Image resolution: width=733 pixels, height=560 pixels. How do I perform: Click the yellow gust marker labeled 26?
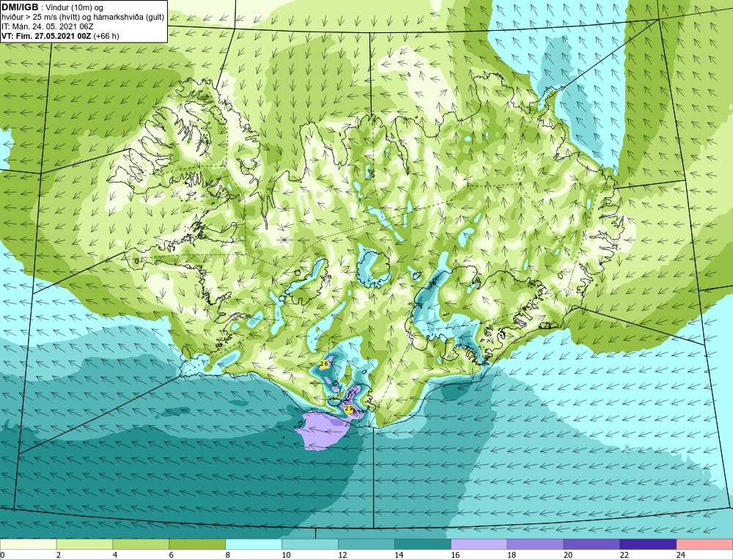tap(324, 364)
